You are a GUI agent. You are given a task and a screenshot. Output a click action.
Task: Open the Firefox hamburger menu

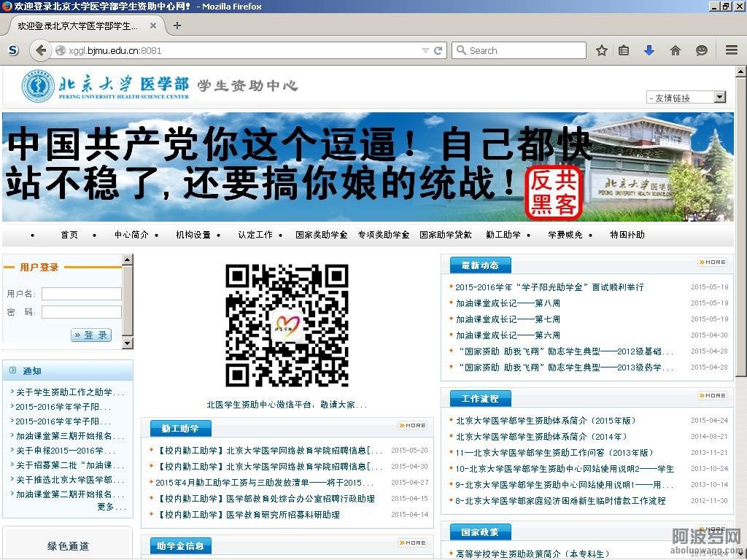click(731, 50)
